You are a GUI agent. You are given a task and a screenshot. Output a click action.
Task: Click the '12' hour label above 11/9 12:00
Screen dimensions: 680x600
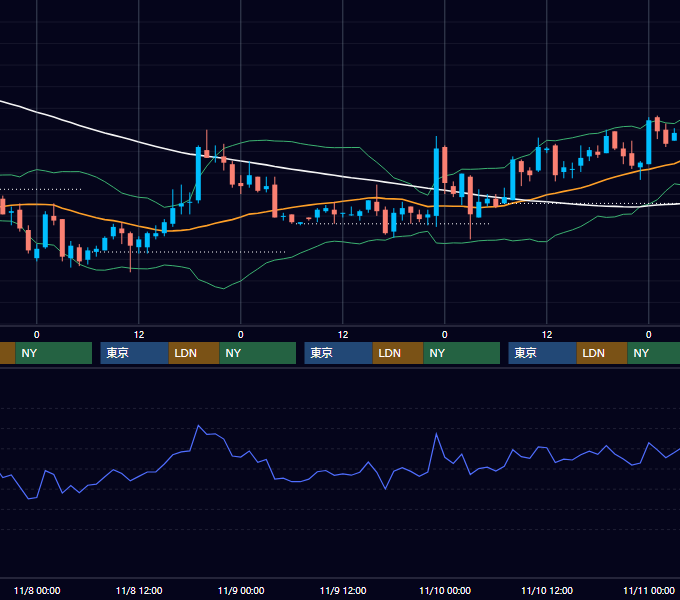[x=343, y=335]
